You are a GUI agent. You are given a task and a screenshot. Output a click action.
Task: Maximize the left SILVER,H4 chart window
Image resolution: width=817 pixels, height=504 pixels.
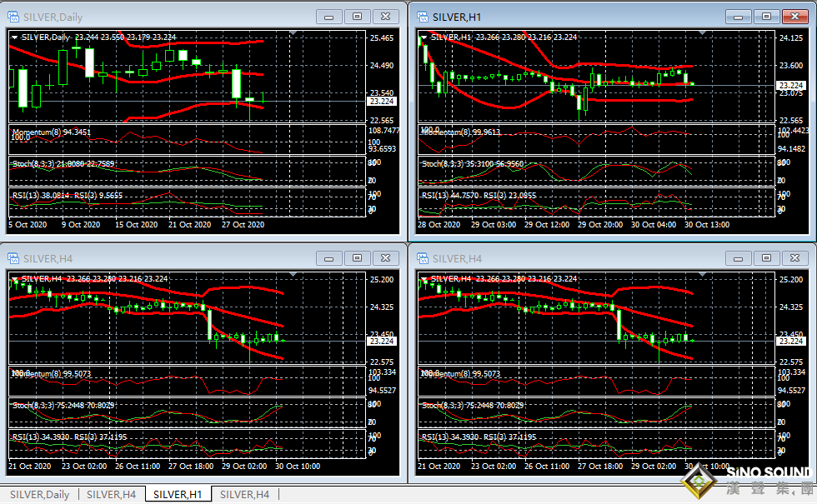[357, 258]
